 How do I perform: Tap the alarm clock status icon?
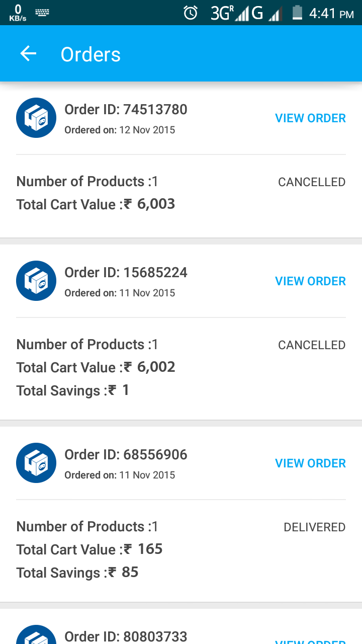(191, 13)
